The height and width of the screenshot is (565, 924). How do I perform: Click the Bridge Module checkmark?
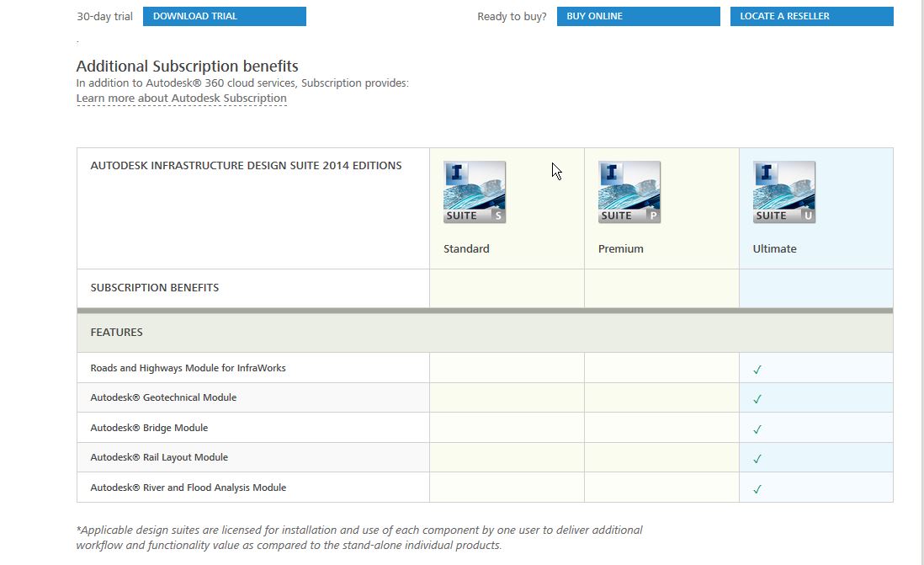click(758, 427)
